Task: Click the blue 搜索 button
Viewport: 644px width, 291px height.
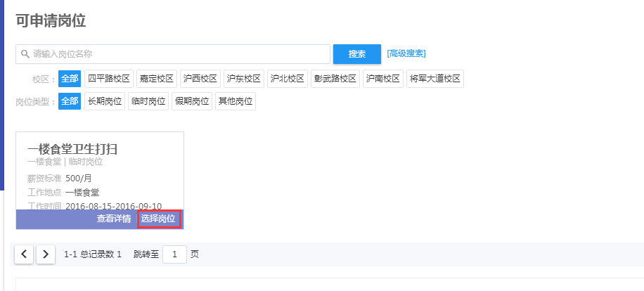Action: click(356, 54)
